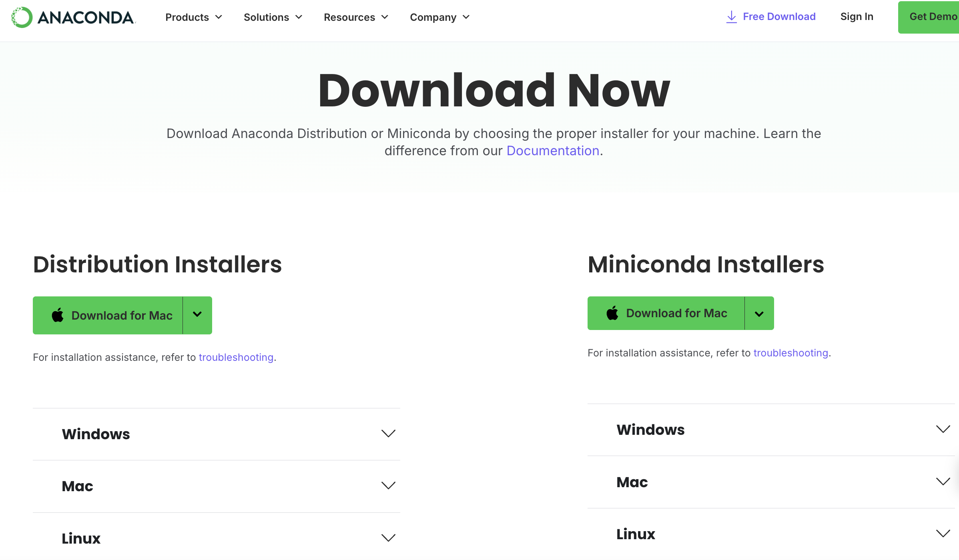Open Miniconda download options dropdown arrow
This screenshot has width=959, height=560.
tap(759, 313)
